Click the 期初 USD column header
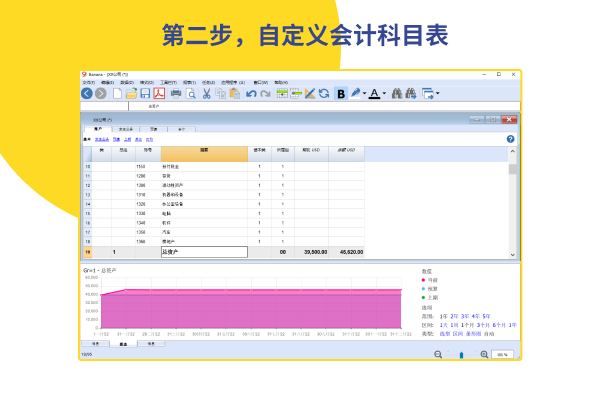 [x=311, y=154]
